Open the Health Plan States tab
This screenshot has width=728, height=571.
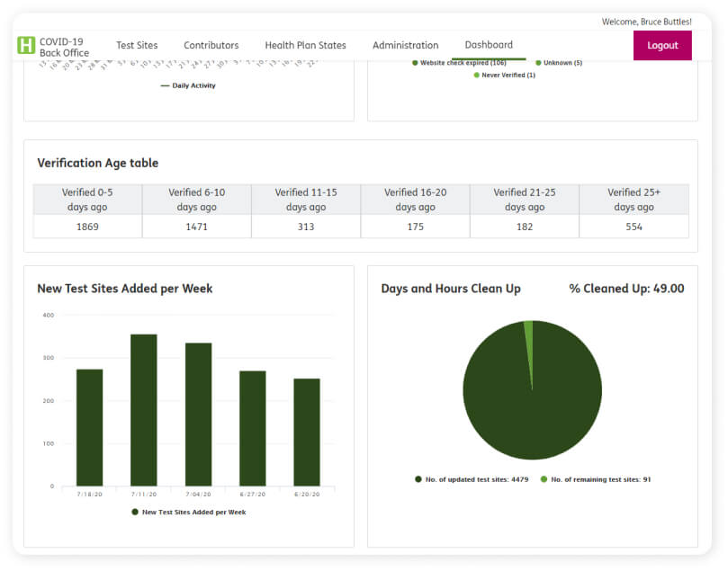(305, 45)
